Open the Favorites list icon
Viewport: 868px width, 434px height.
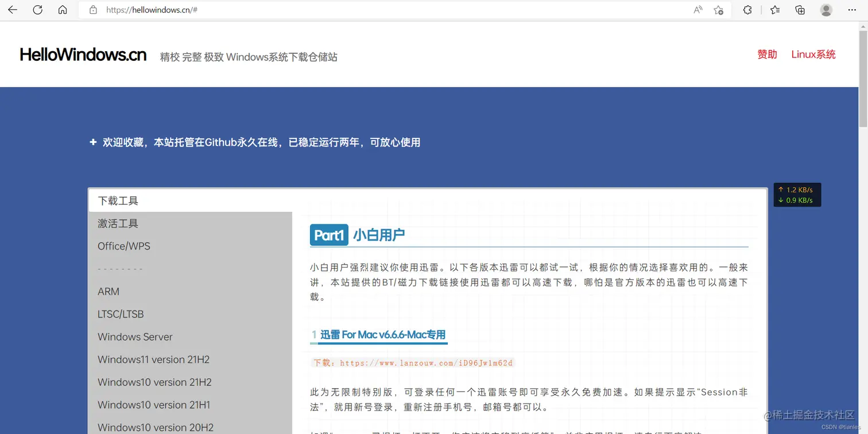click(774, 10)
